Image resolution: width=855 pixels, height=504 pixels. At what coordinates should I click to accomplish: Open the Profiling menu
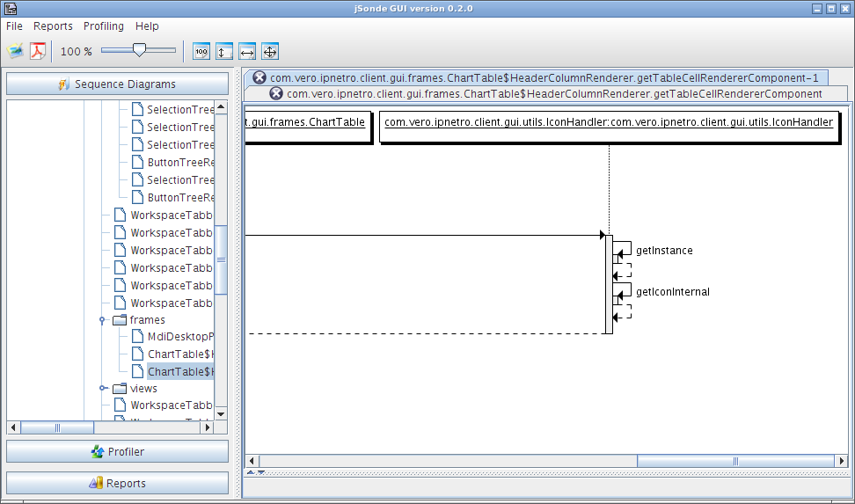104,26
